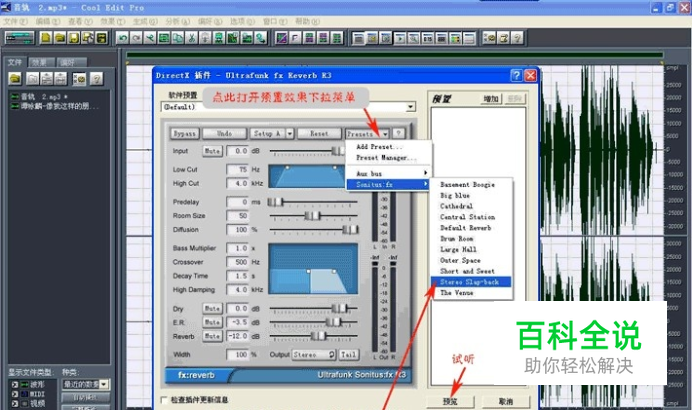Click the spectral view toggle toolbar icon
Viewport: 692px width, 410px height.
coord(282,38)
